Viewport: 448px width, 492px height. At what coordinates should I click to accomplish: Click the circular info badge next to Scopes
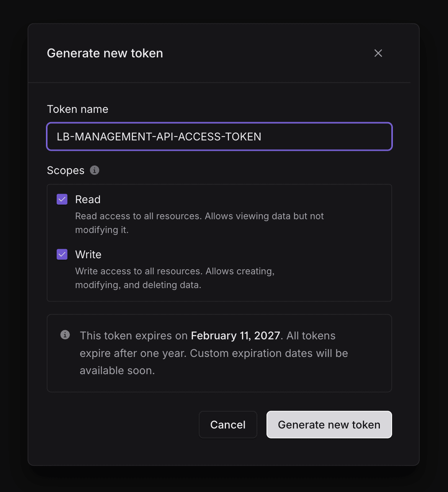[x=95, y=170]
